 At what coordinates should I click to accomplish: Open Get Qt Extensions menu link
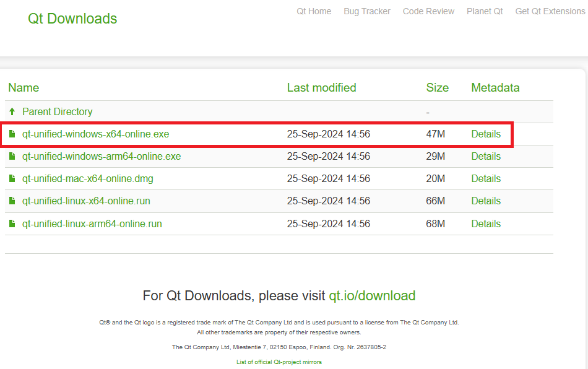550,11
